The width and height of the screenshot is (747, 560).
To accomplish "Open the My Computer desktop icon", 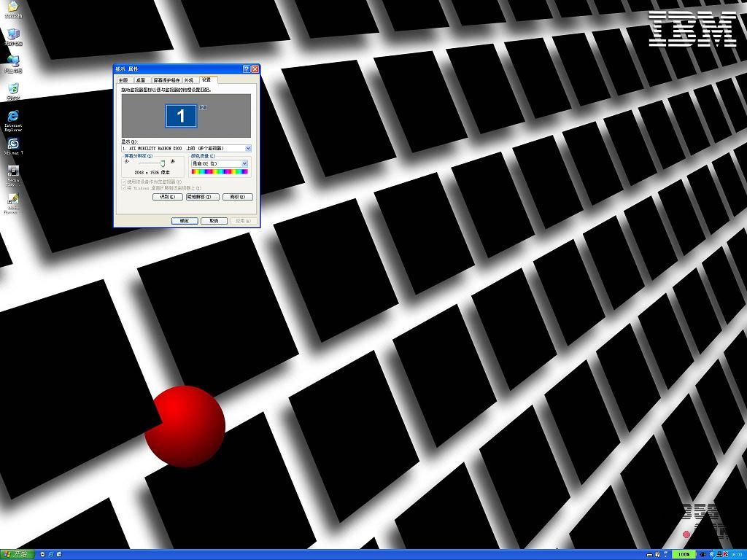I will click(13, 36).
